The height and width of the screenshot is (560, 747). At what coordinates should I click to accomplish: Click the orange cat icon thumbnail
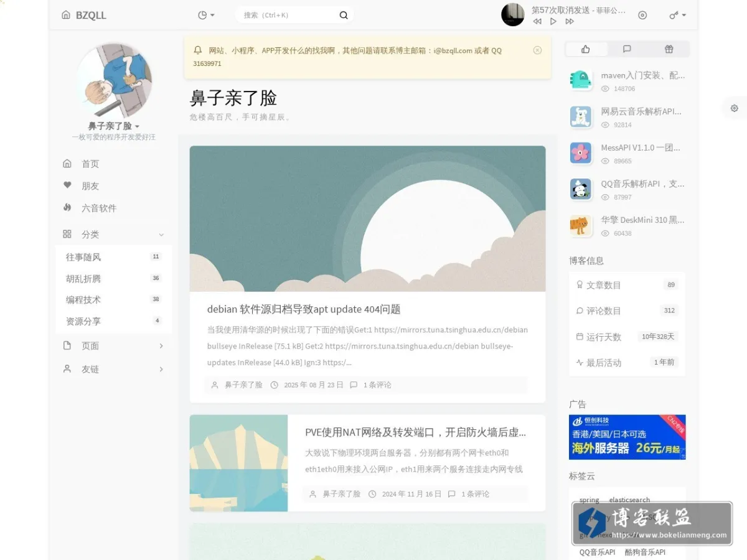(580, 225)
